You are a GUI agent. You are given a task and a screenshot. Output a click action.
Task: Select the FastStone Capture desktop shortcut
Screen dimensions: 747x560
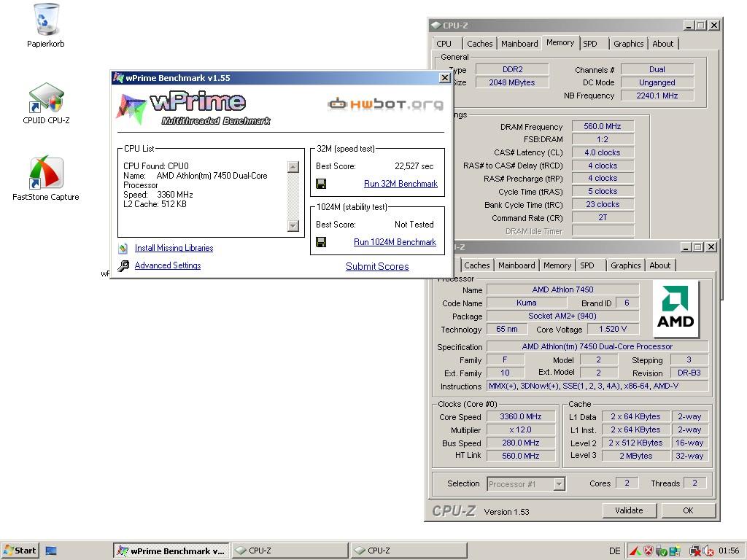coord(46,172)
